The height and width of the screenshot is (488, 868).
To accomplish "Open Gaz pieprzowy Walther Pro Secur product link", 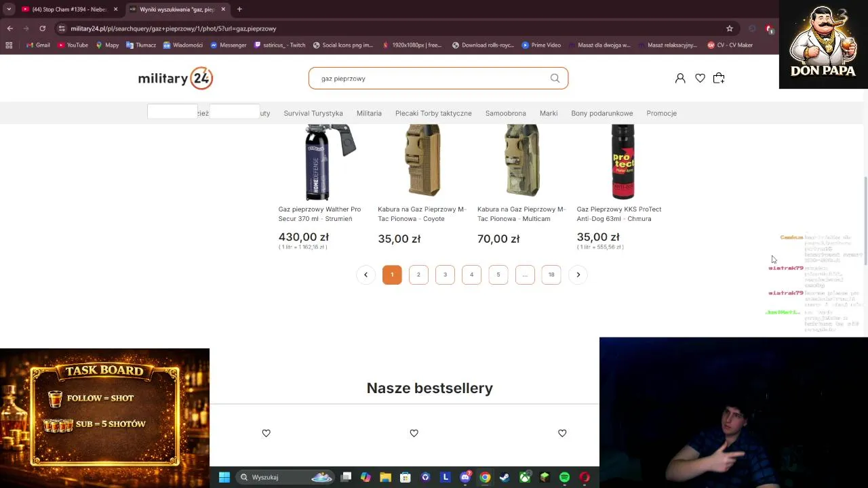I will pos(319,214).
